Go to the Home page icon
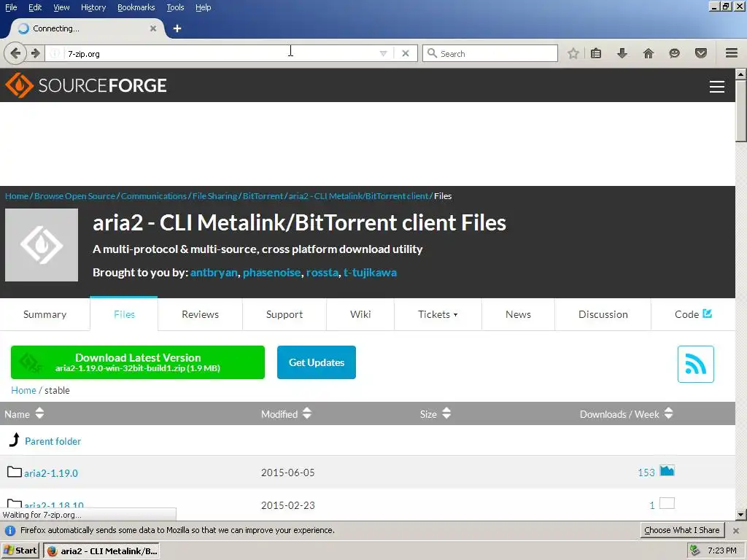 649,53
